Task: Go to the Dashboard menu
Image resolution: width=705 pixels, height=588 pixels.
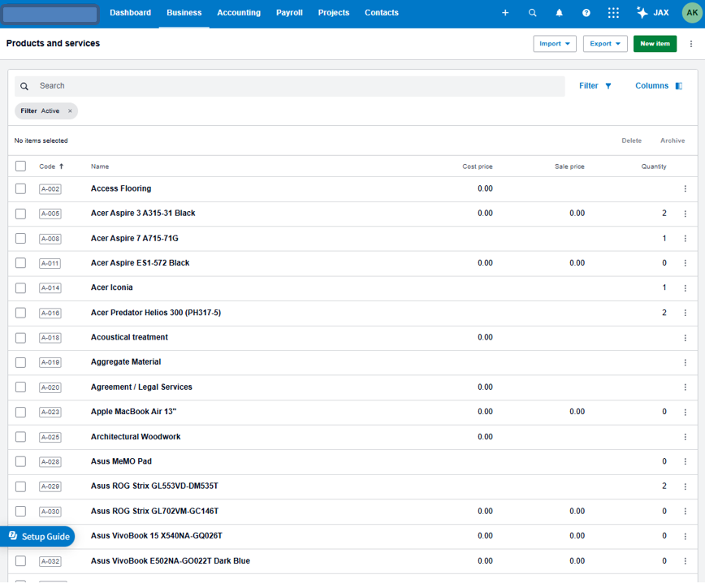Action: coord(131,12)
